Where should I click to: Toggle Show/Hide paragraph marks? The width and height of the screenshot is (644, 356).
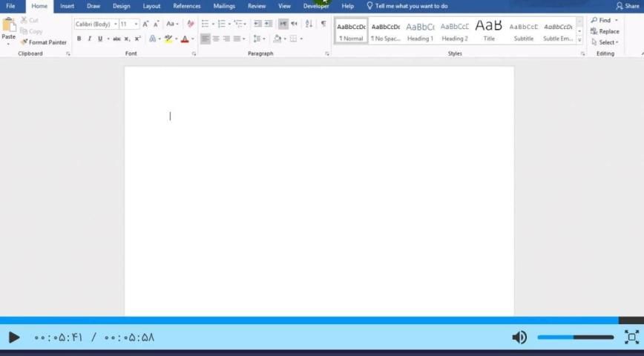323,24
